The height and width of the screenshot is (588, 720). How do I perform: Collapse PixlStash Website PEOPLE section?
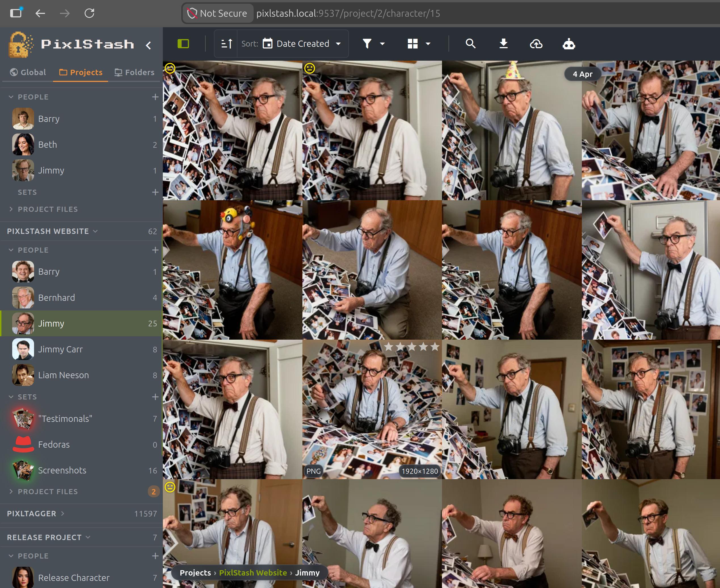pos(11,250)
